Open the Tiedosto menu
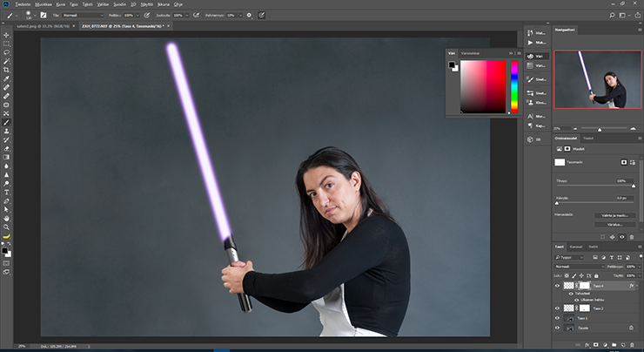The image size is (644, 352). (23, 4)
